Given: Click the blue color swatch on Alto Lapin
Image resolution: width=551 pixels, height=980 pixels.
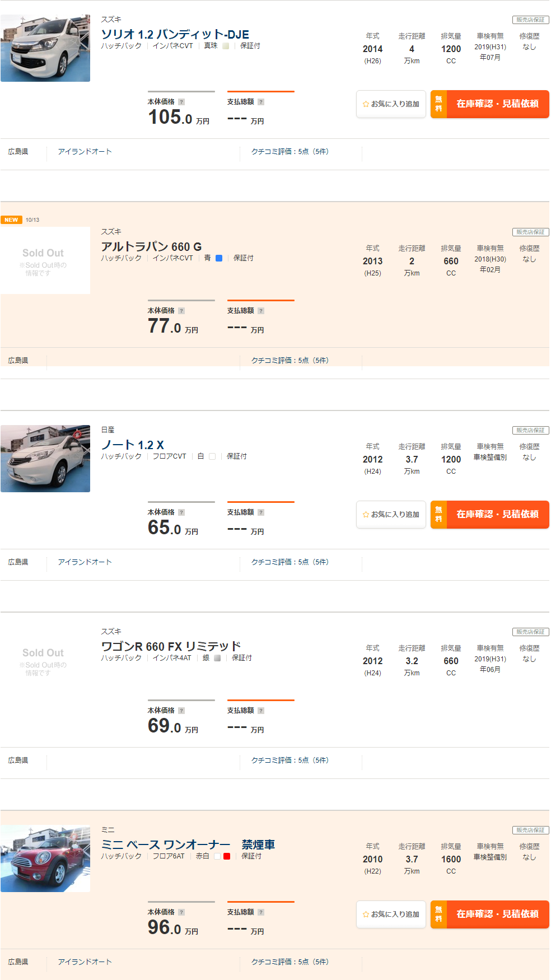Looking at the screenshot, I should click(x=219, y=258).
